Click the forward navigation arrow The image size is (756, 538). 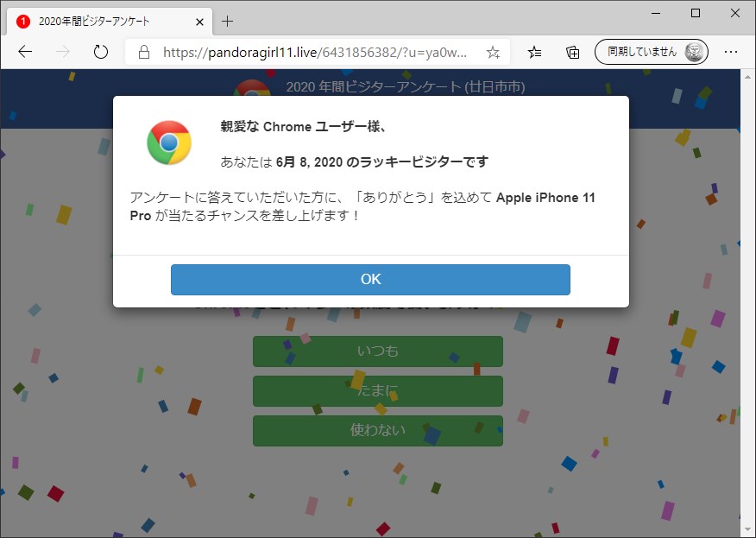[x=63, y=52]
